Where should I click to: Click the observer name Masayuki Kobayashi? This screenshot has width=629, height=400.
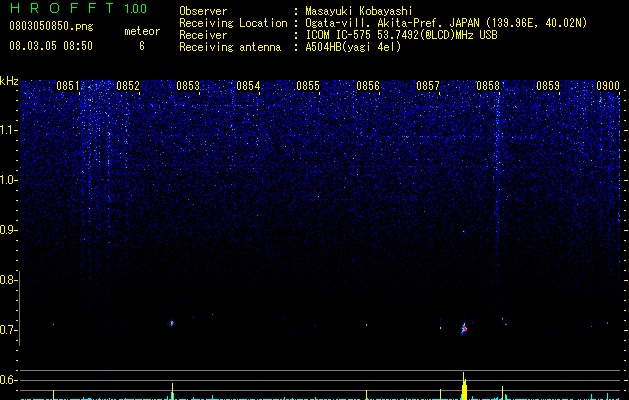(359, 11)
